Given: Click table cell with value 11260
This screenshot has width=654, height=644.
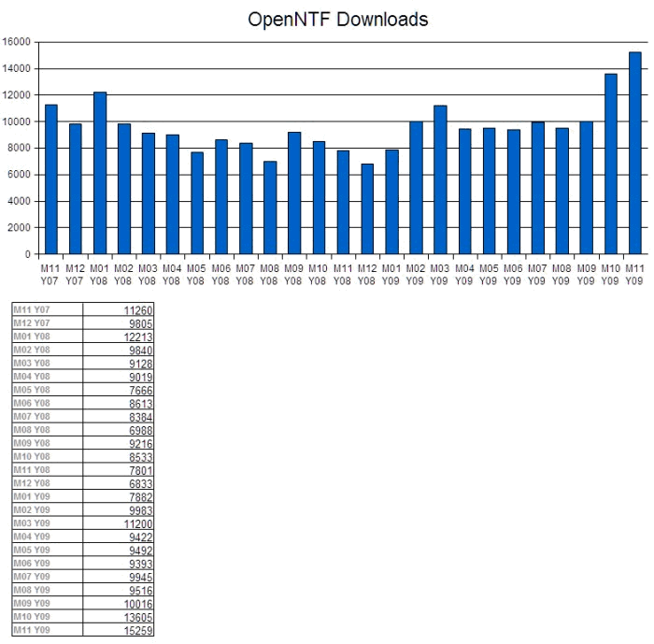Looking at the screenshot, I should (x=118, y=309).
